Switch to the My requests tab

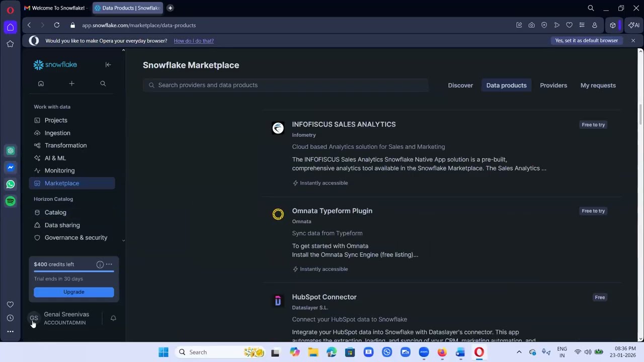[x=598, y=85]
